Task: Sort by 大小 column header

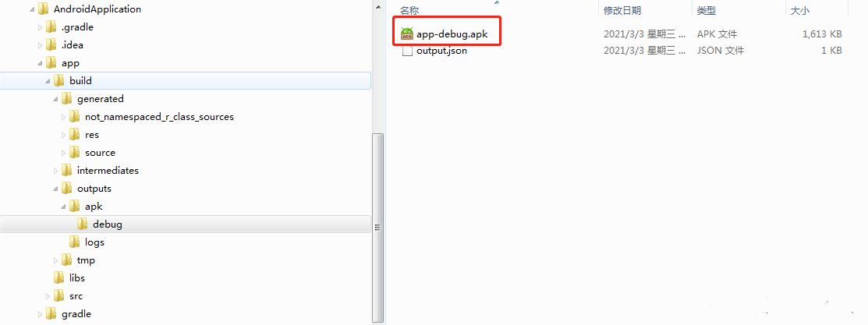Action: pos(800,11)
